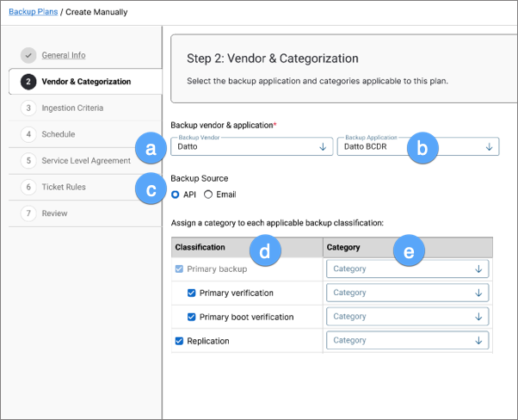Screen dimensions: 518x420
Task: Toggle the Primary boot verification checkbox
Action: [x=191, y=317]
